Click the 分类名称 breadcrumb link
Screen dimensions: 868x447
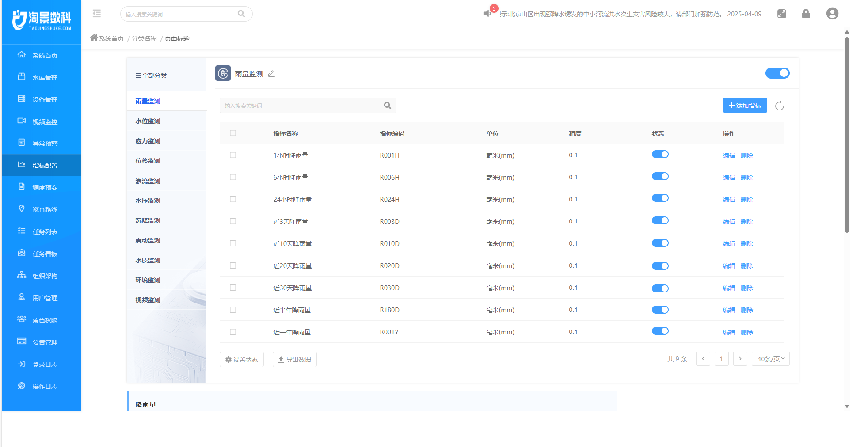(144, 38)
